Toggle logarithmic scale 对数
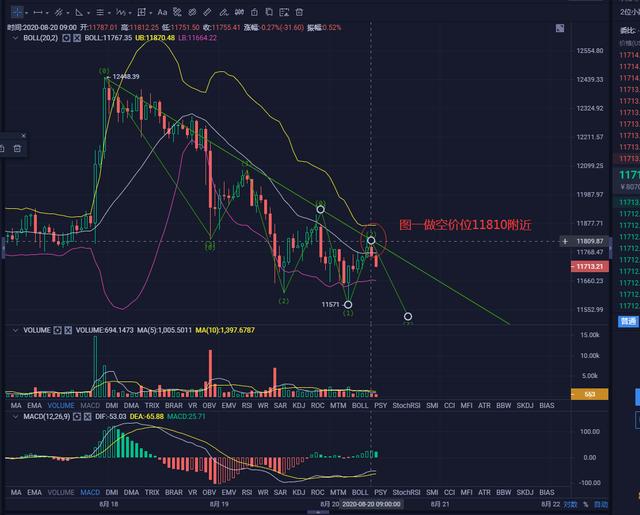 click(570, 504)
